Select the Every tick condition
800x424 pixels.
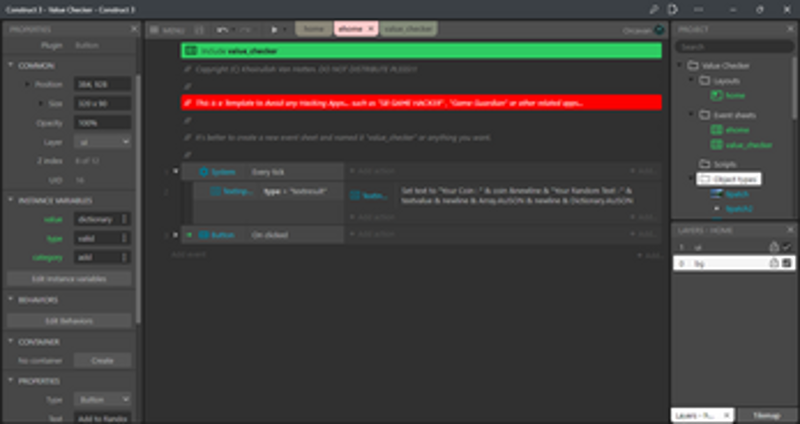(268, 172)
